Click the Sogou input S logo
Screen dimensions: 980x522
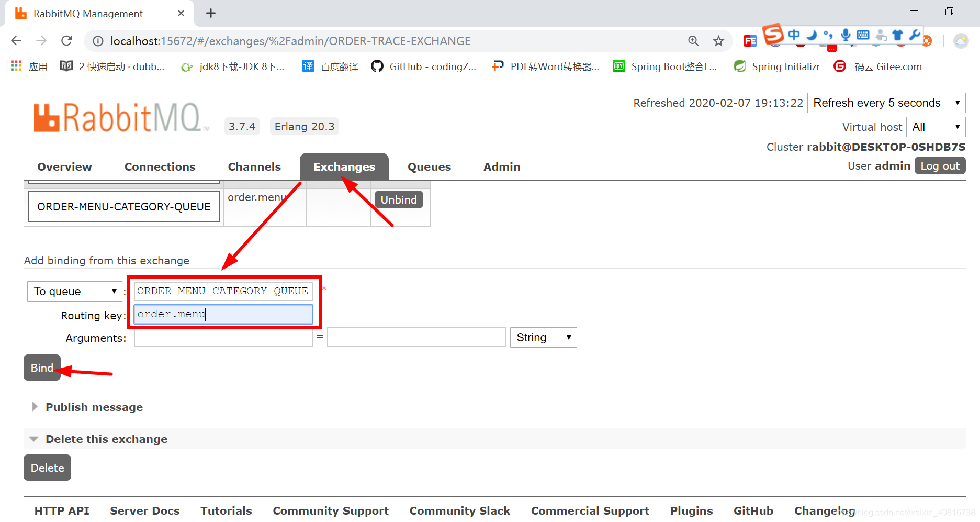tap(773, 34)
